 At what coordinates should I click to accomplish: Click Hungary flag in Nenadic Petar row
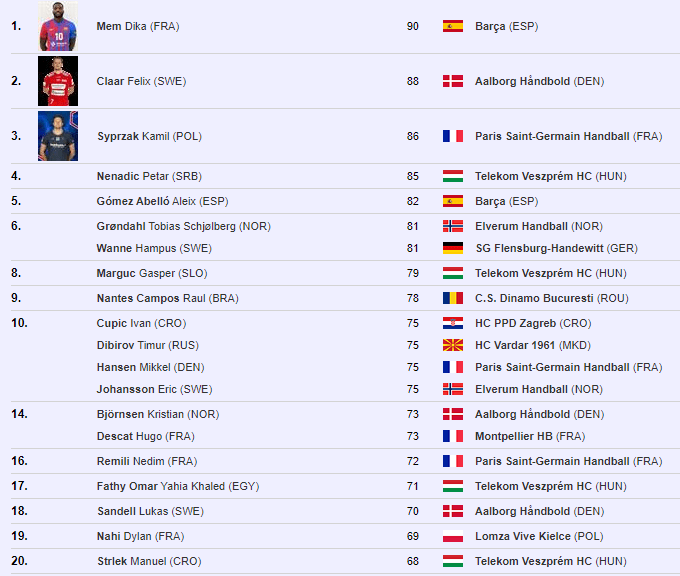pyautogui.click(x=452, y=176)
